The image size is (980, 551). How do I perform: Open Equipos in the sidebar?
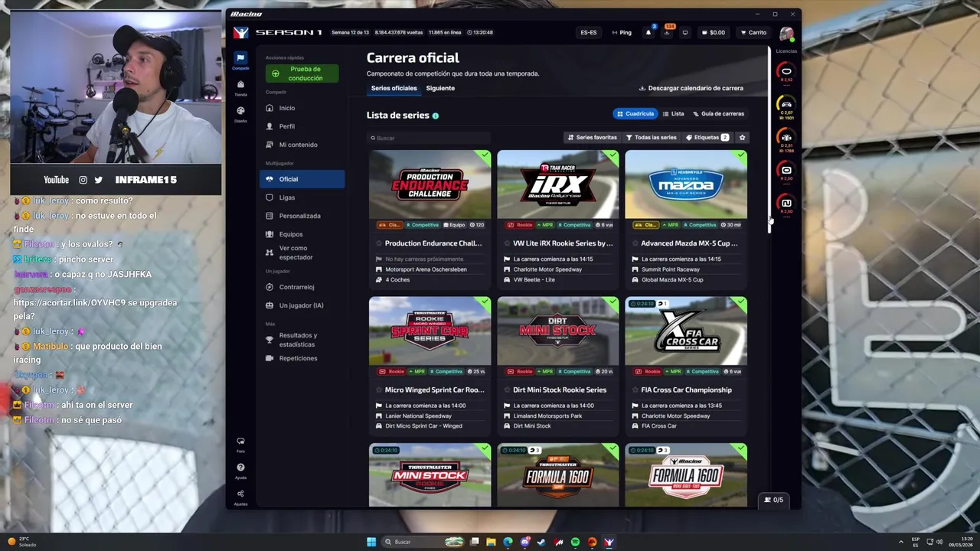(302, 234)
